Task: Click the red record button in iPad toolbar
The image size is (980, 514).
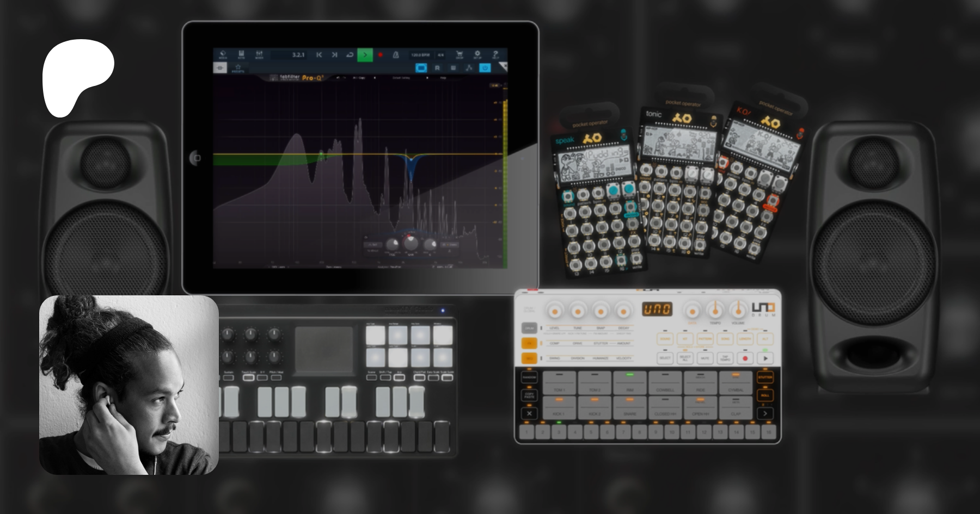Action: click(380, 55)
